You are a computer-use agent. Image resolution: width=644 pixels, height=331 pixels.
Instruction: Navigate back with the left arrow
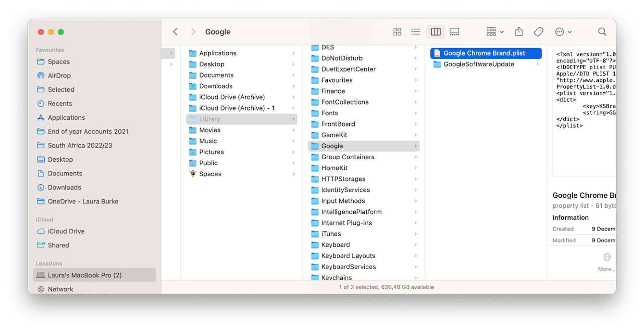(x=175, y=31)
